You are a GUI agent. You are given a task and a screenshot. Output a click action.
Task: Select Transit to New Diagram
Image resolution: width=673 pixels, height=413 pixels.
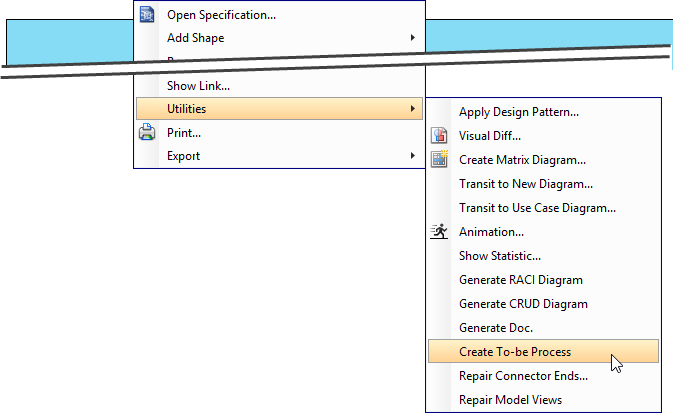(525, 184)
